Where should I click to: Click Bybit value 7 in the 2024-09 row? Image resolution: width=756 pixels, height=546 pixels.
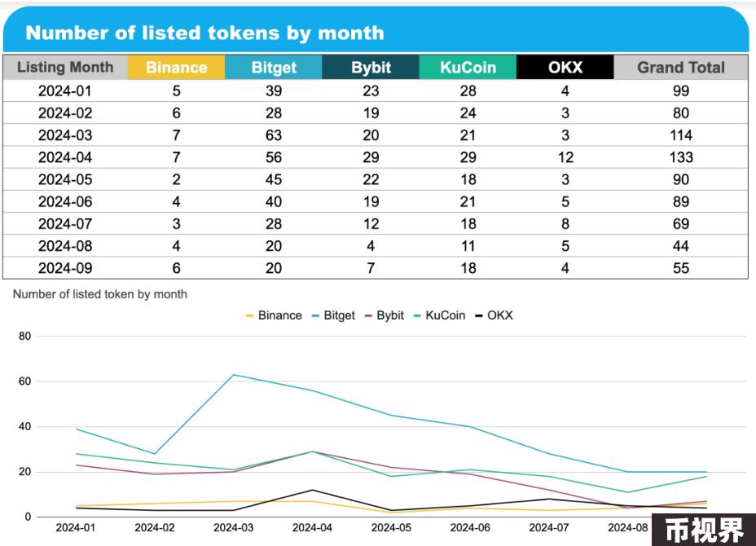pos(371,268)
